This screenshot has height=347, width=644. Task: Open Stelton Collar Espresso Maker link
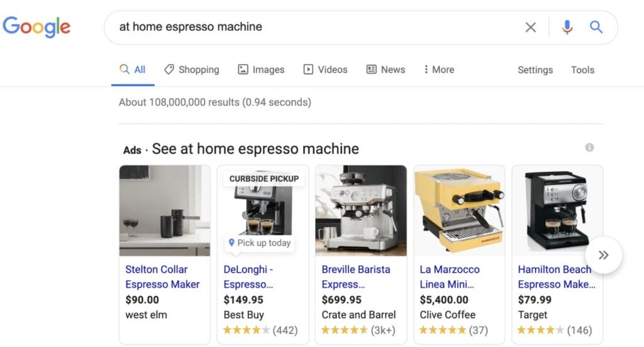(162, 276)
